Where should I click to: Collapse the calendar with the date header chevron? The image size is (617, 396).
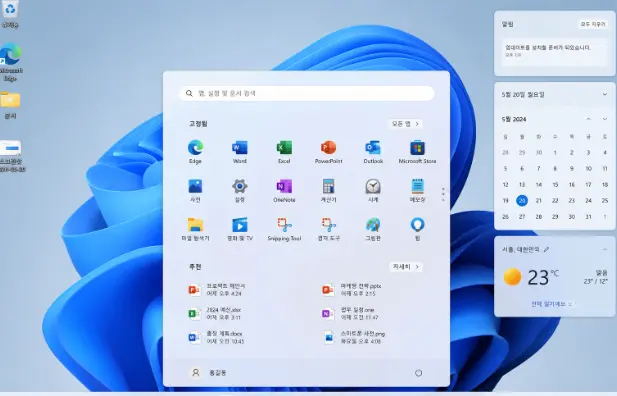click(x=605, y=94)
